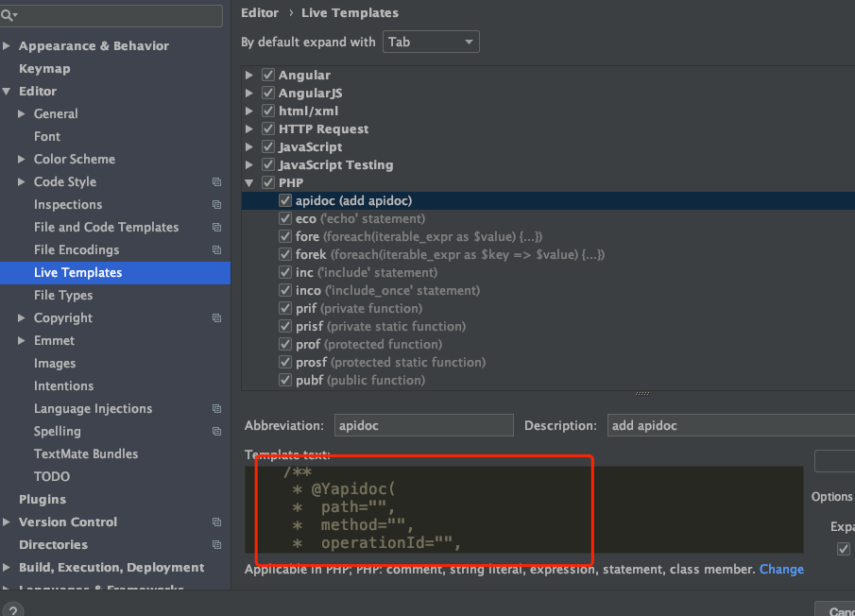Open Intentions in the Editor section

point(64,386)
